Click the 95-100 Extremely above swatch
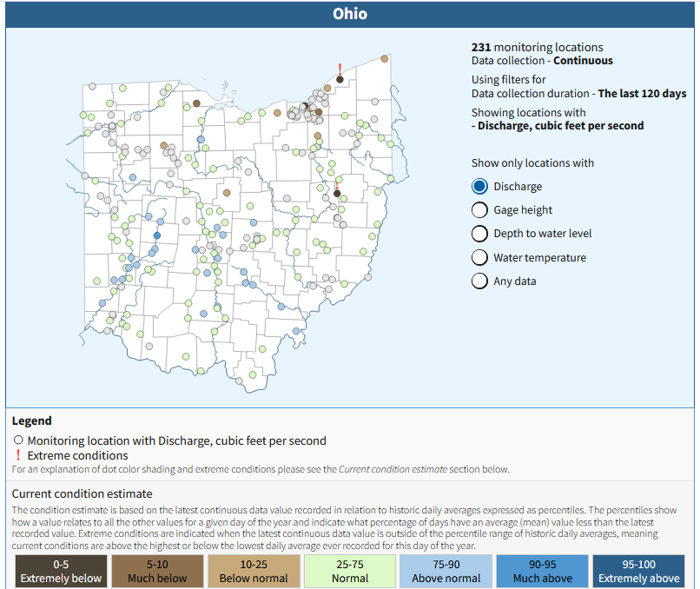 (639, 571)
